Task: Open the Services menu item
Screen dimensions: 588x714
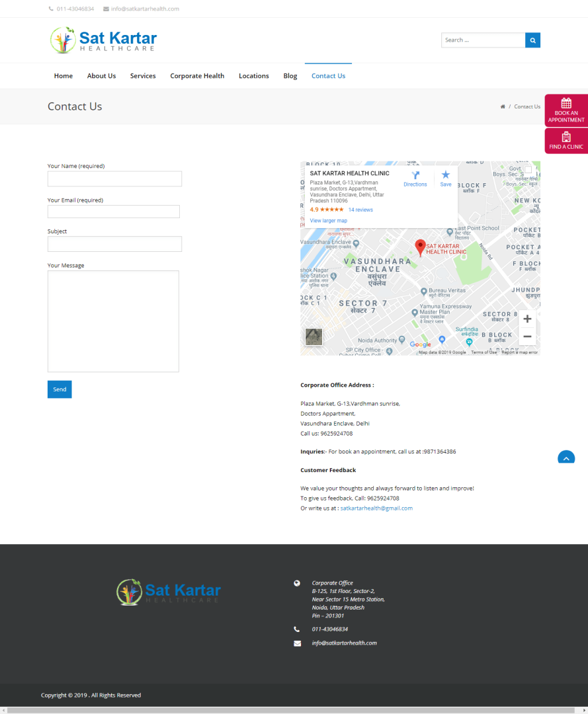Action: pos(143,76)
